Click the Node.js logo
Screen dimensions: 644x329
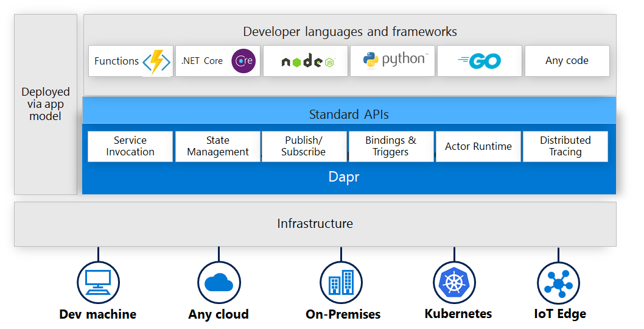tap(308, 62)
